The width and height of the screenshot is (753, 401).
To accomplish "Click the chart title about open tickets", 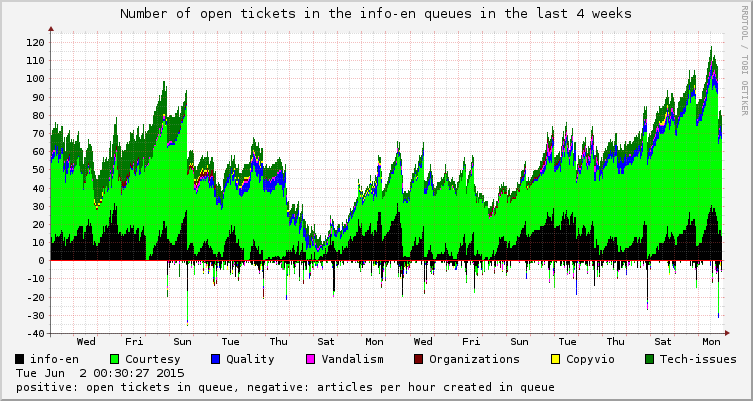I will [x=376, y=13].
